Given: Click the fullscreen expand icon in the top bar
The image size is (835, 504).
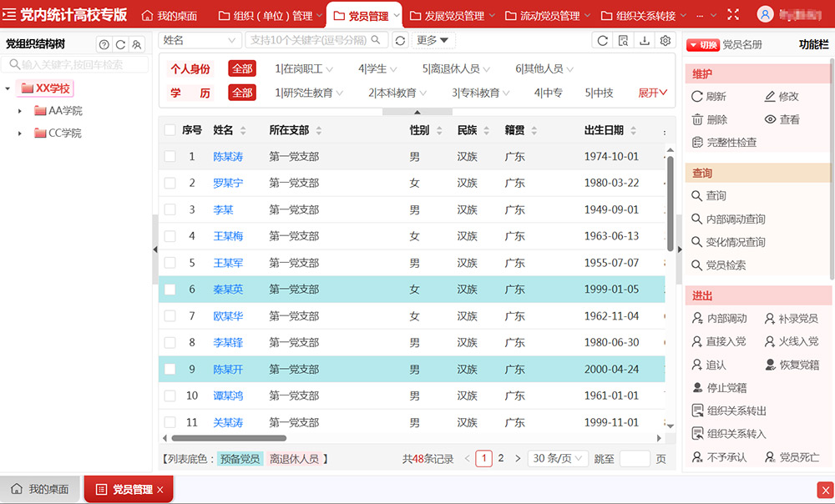Looking at the screenshot, I should [x=733, y=14].
